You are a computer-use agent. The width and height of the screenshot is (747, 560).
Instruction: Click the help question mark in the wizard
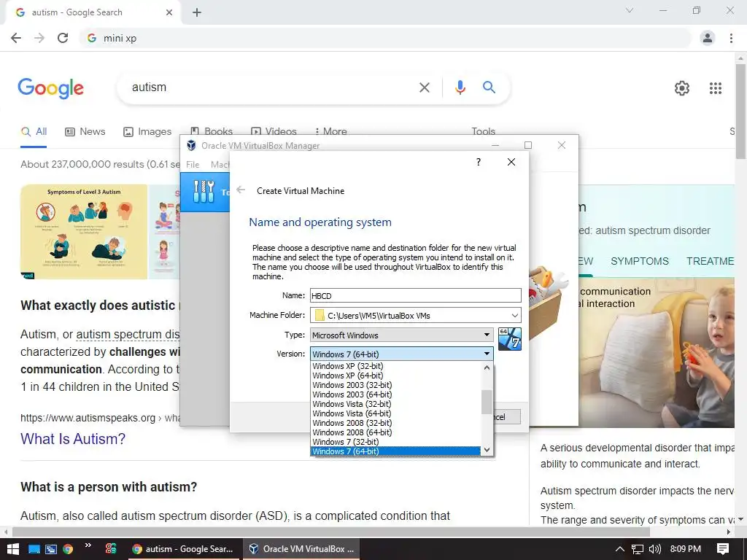tap(479, 162)
